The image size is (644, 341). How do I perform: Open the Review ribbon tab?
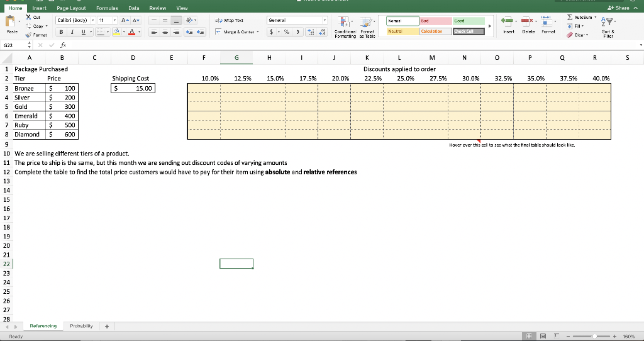pos(158,8)
